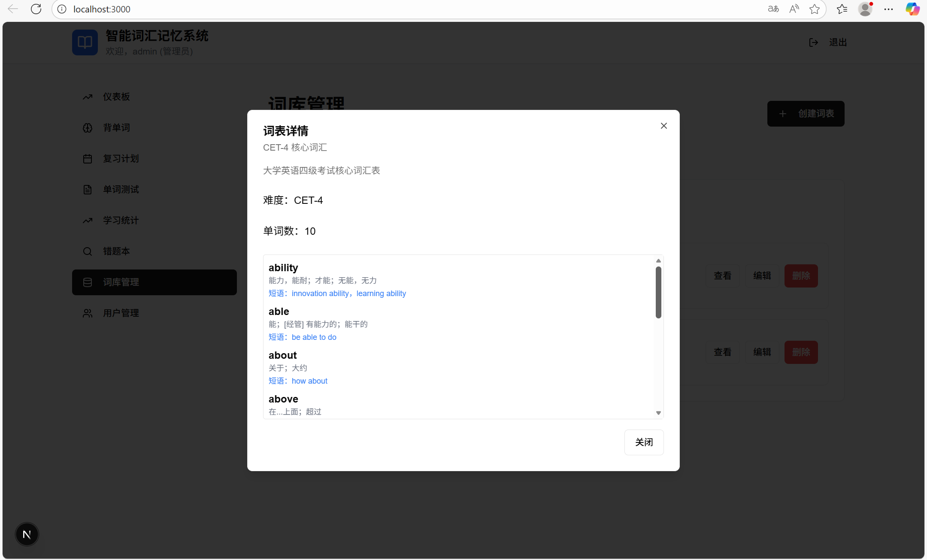Click the globe icon next to 背单词
The width and height of the screenshot is (927, 560).
(x=87, y=127)
